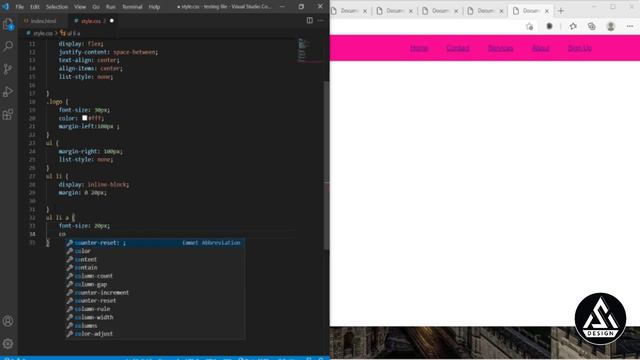This screenshot has height=360, width=640.
Task: Open the Help menu
Action: 154,7
